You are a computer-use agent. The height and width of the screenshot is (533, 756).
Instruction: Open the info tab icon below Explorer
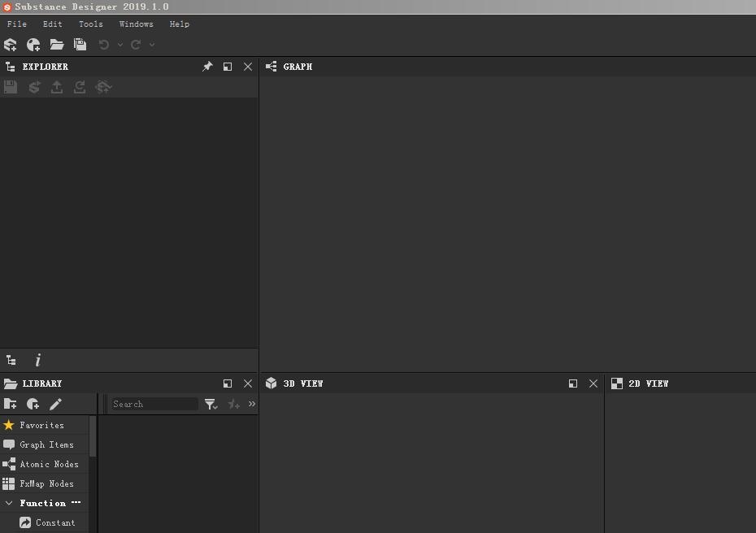tap(37, 360)
